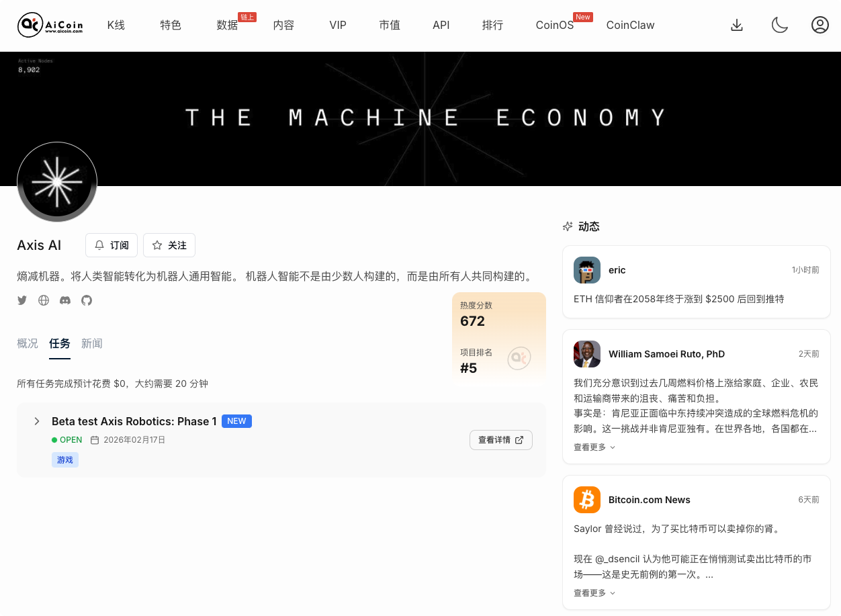Click the eric username

617,270
